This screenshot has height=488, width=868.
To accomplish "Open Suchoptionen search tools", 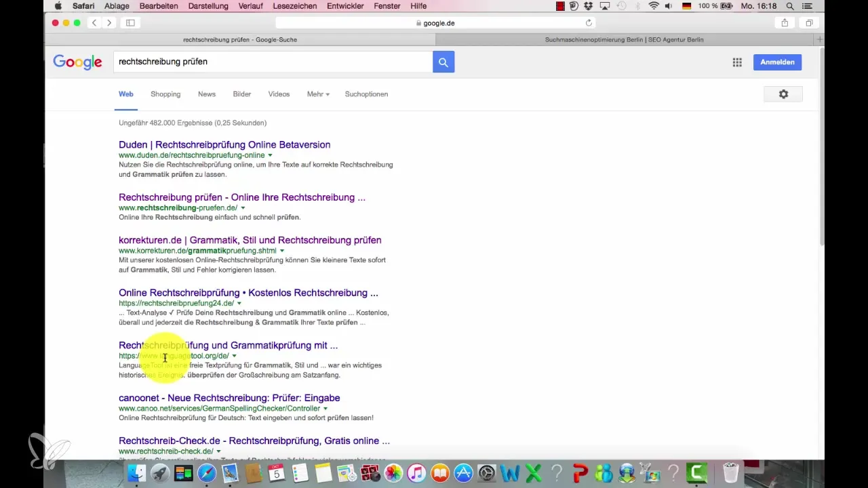I will (366, 94).
